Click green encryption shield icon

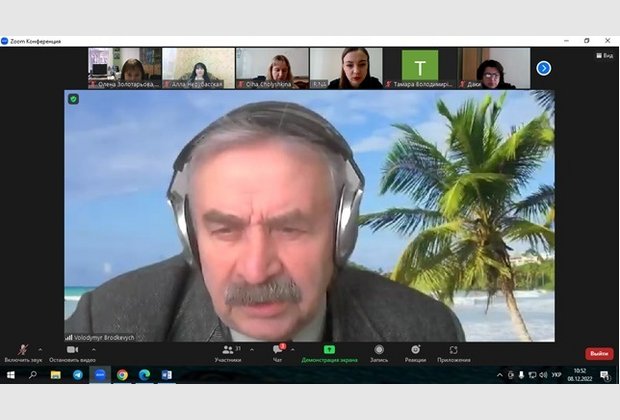click(73, 99)
